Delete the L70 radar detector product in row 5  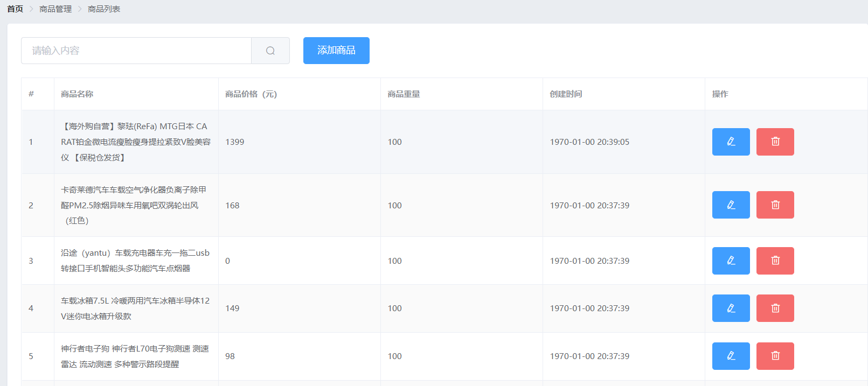click(x=775, y=356)
